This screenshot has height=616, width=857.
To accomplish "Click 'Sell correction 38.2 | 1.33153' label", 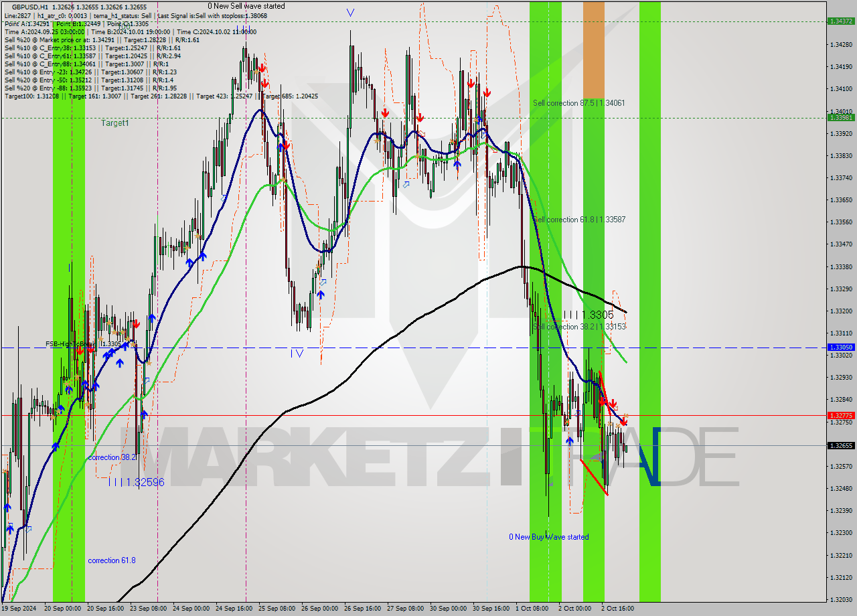I will click(579, 327).
